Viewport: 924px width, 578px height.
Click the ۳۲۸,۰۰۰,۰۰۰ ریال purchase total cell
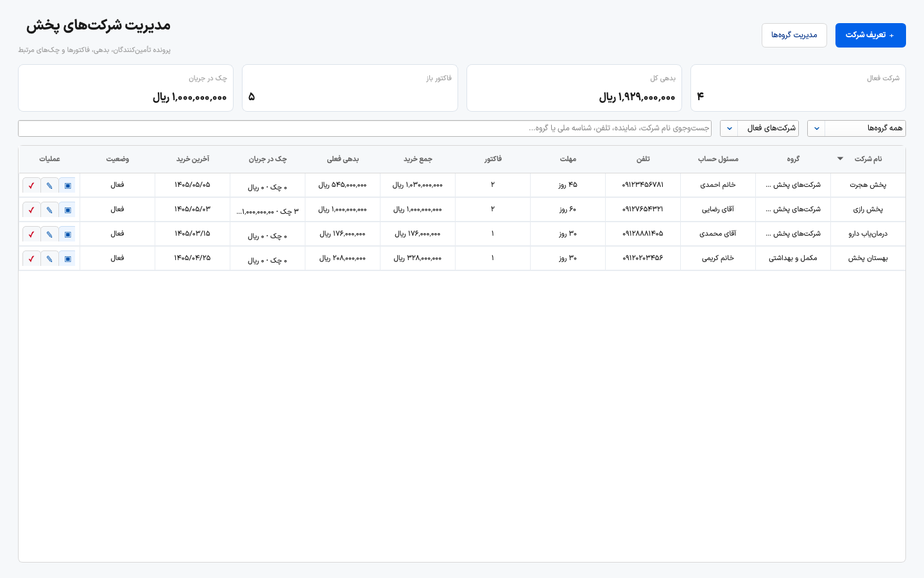coord(418,258)
